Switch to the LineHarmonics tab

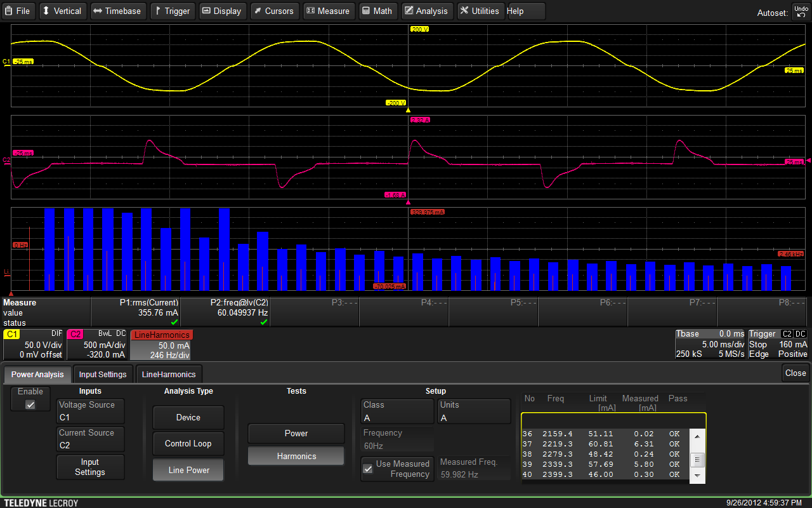click(x=169, y=374)
